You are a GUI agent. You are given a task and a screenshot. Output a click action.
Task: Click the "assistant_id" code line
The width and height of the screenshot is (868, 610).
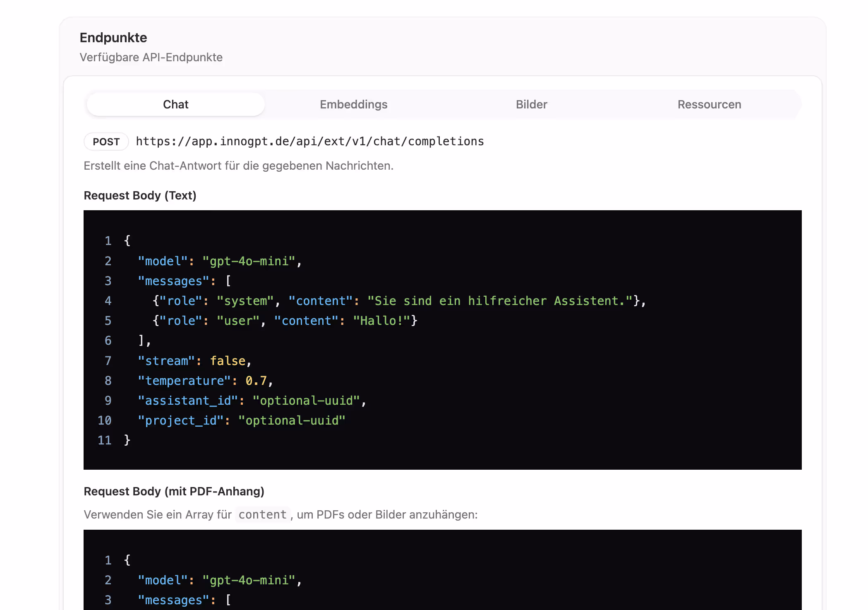[252, 401]
